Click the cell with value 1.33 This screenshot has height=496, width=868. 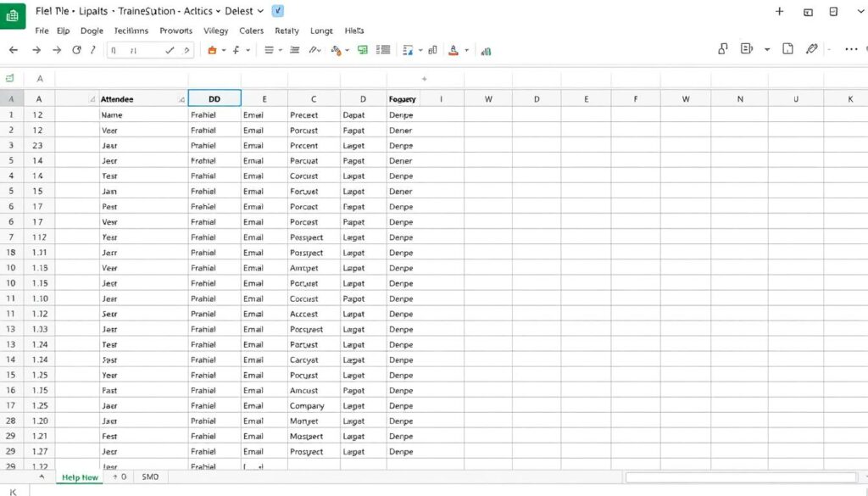tap(39, 329)
